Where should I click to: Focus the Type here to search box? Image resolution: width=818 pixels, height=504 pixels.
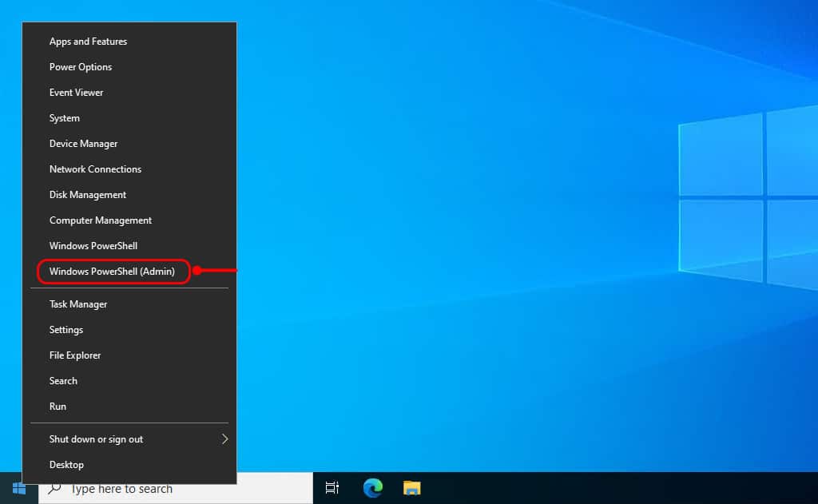click(x=176, y=488)
